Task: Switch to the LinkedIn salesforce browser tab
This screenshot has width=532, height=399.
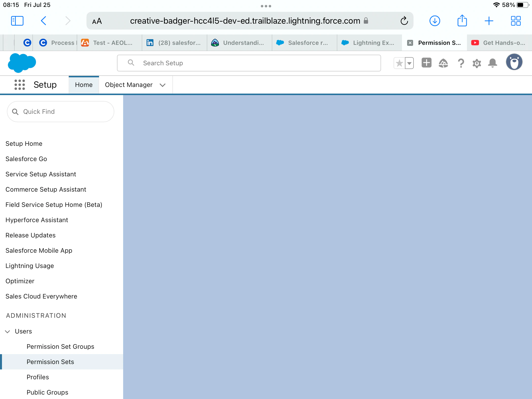Action: pos(174,43)
